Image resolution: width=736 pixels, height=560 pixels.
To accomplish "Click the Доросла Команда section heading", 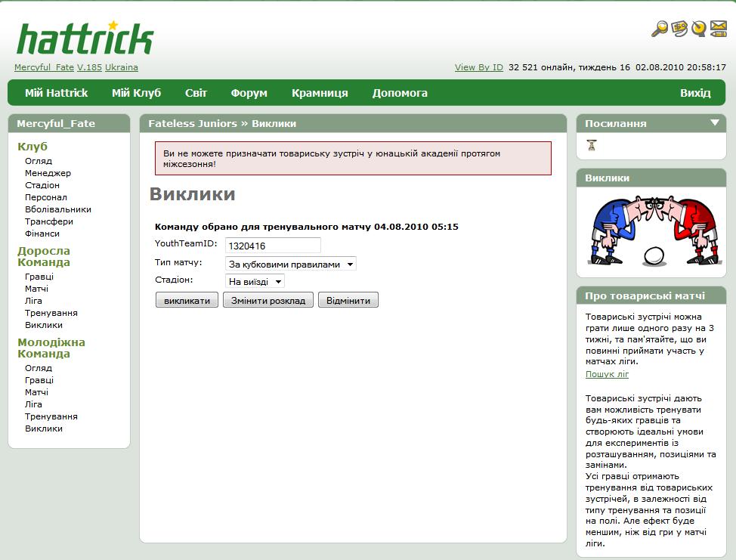I will [x=44, y=257].
